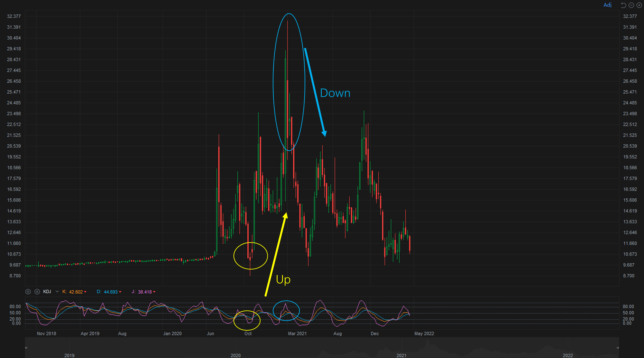Remove the KDJ indicator with the X icon
The height and width of the screenshot is (358, 644).
pyautogui.click(x=37, y=292)
